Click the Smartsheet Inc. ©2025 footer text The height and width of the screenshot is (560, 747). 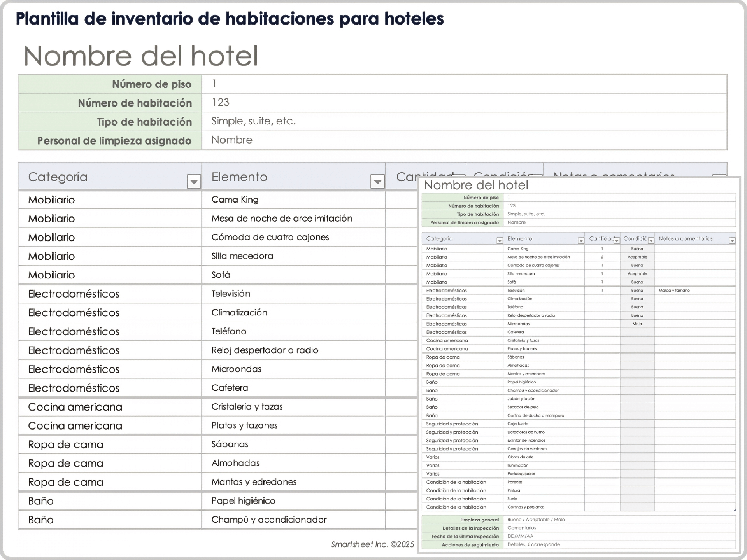point(372,544)
